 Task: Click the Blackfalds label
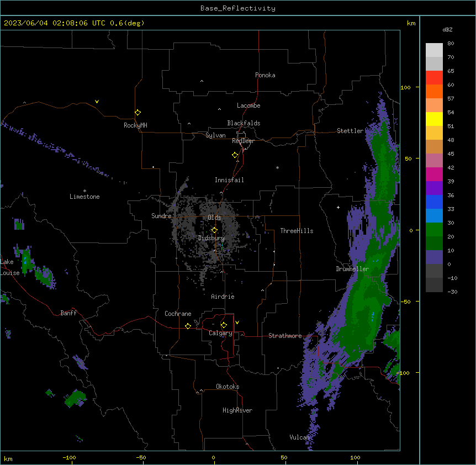click(x=244, y=123)
